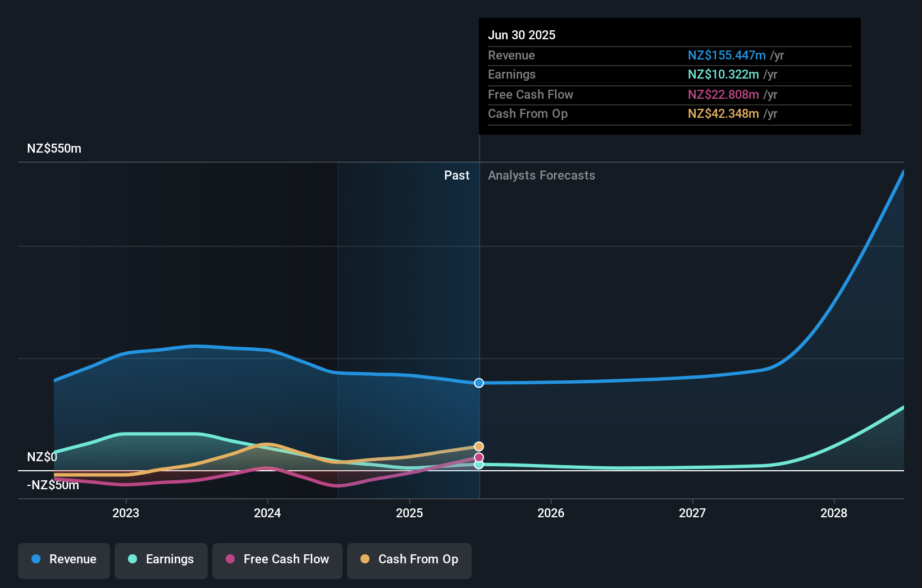Click the Cash From Op legend button
The image size is (922, 588).
409,559
